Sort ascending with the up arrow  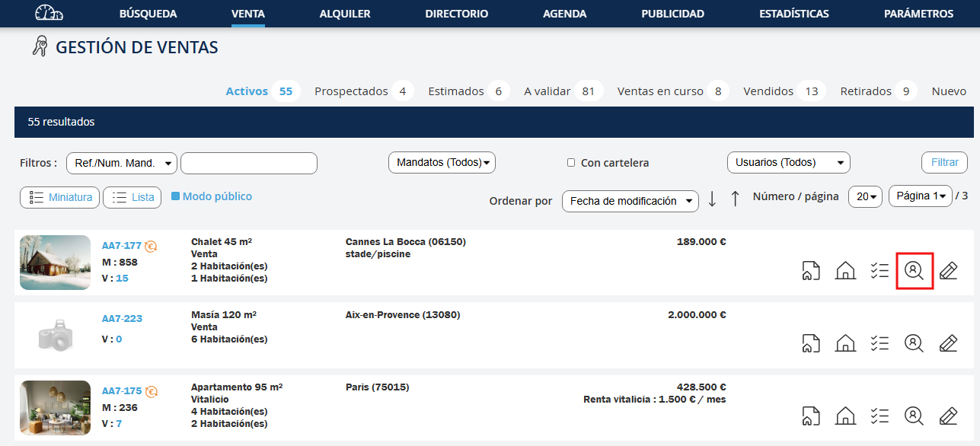735,199
